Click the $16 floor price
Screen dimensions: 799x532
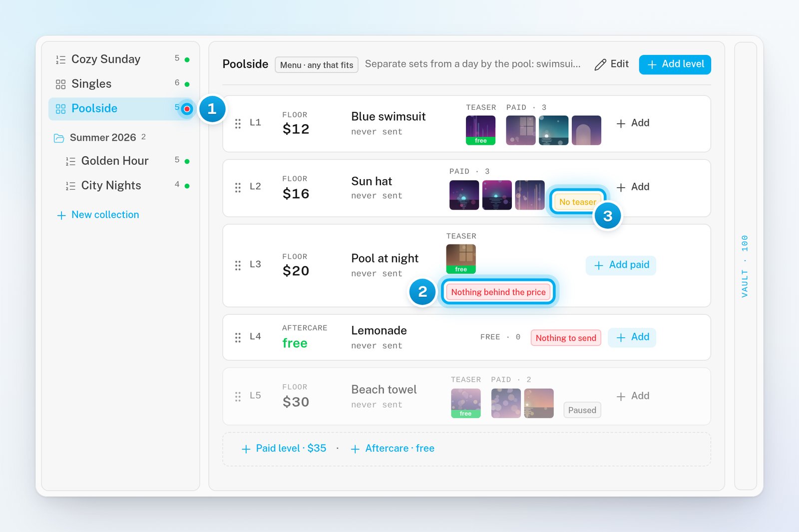click(x=296, y=194)
